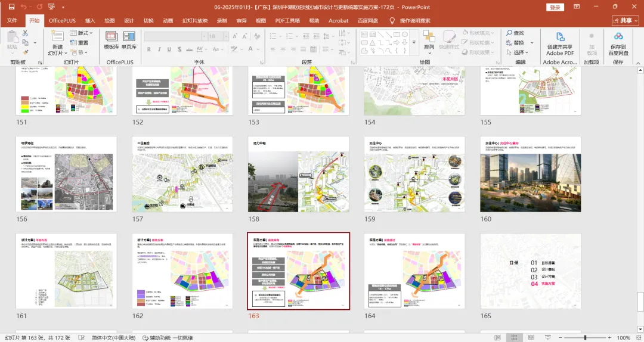The height and width of the screenshot is (342, 644).
Task: Switch to Normal view icon in status bar
Action: (x=498, y=337)
